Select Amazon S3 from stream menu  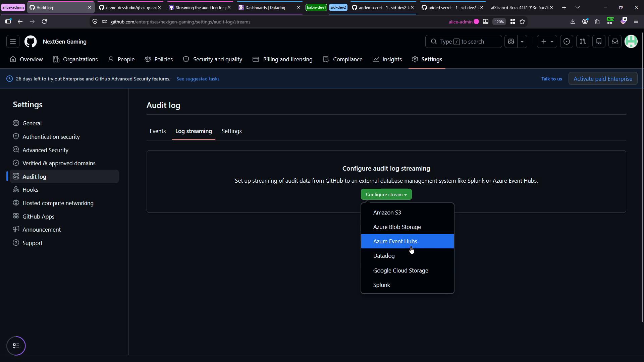[x=407, y=213]
